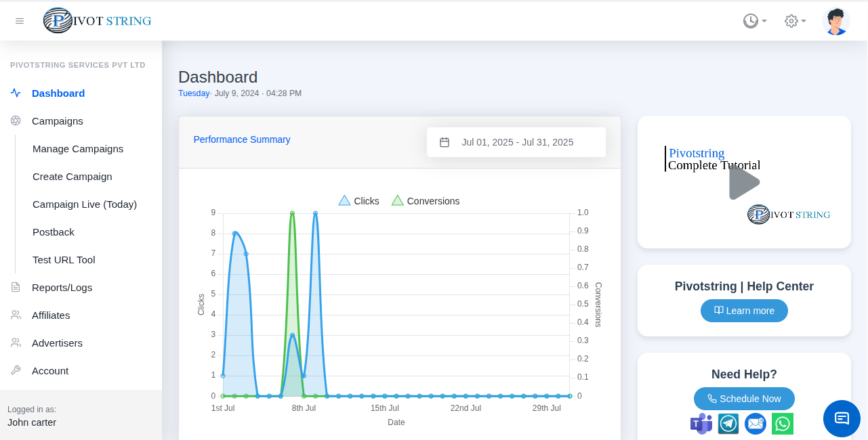Screen dimensions: 868x440
Task: Click the hamburger menu icon
Action: coord(20,21)
